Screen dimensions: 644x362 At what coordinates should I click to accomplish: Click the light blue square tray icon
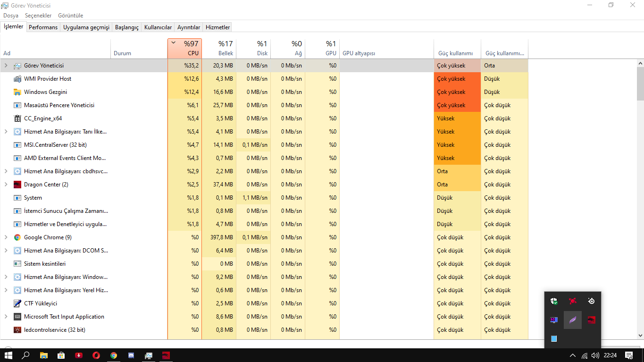tap(554, 339)
